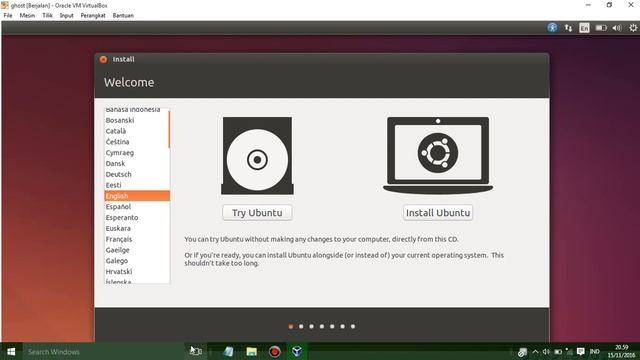
Task: Select Deutsch in the language list
Action: [x=137, y=174]
